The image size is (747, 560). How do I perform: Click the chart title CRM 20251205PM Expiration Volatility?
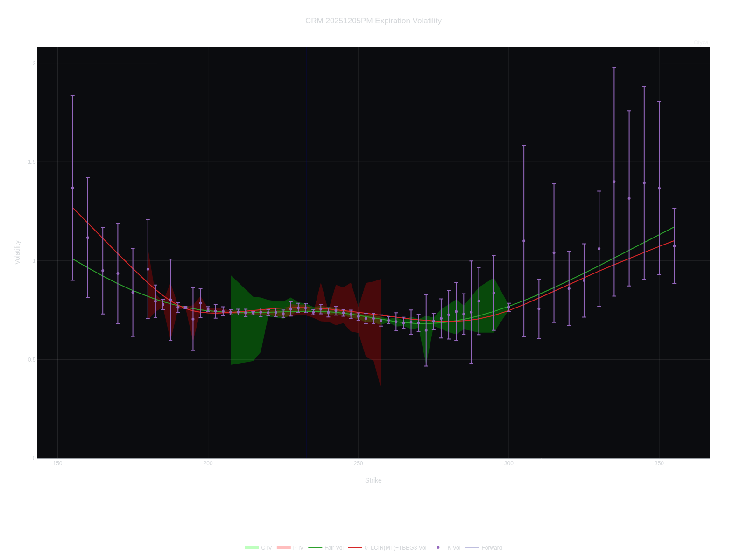(373, 21)
